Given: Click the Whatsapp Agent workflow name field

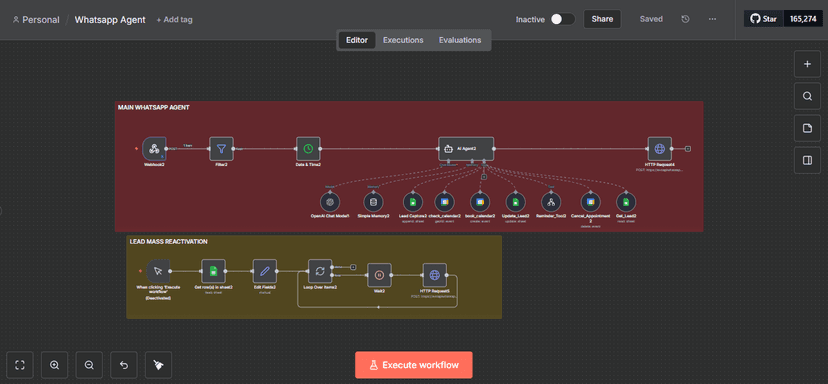Looking at the screenshot, I should 110,20.
